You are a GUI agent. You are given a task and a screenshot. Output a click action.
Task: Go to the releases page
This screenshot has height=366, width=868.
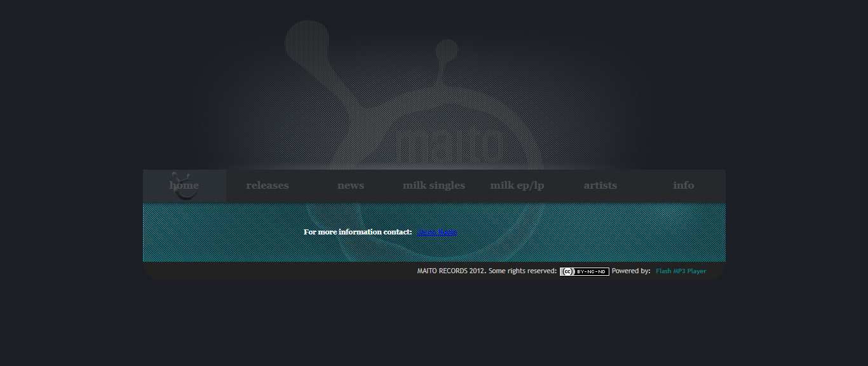click(x=268, y=186)
